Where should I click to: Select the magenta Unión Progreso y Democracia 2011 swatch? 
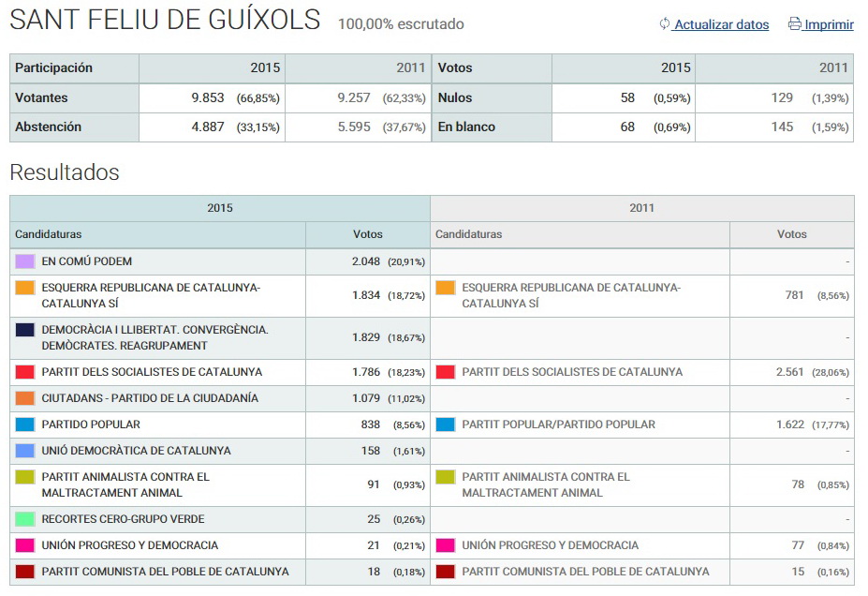click(x=446, y=545)
